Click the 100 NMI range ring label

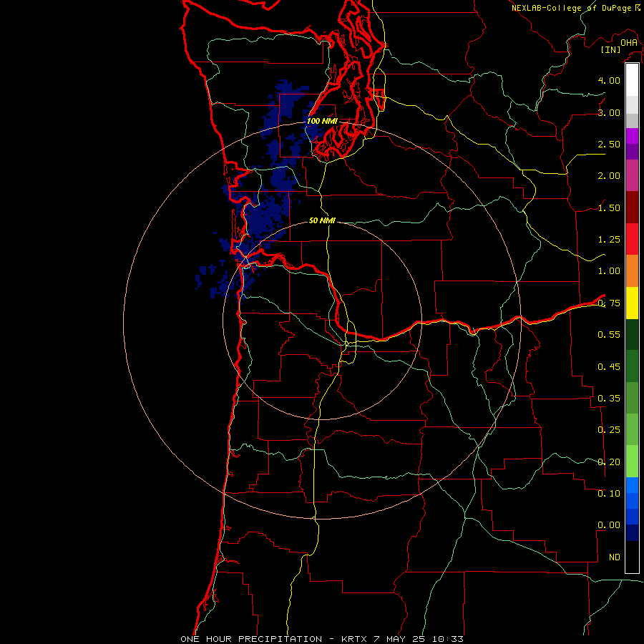click(x=322, y=121)
